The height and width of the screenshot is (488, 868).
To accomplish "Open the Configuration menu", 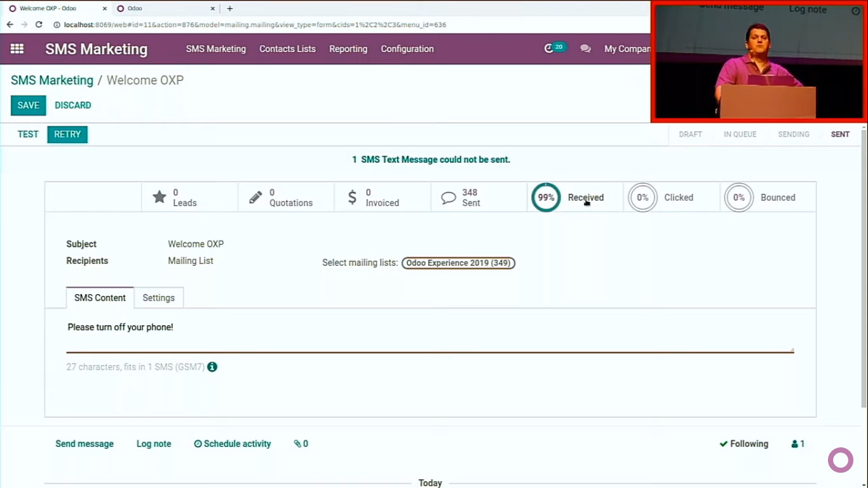I will 407,49.
